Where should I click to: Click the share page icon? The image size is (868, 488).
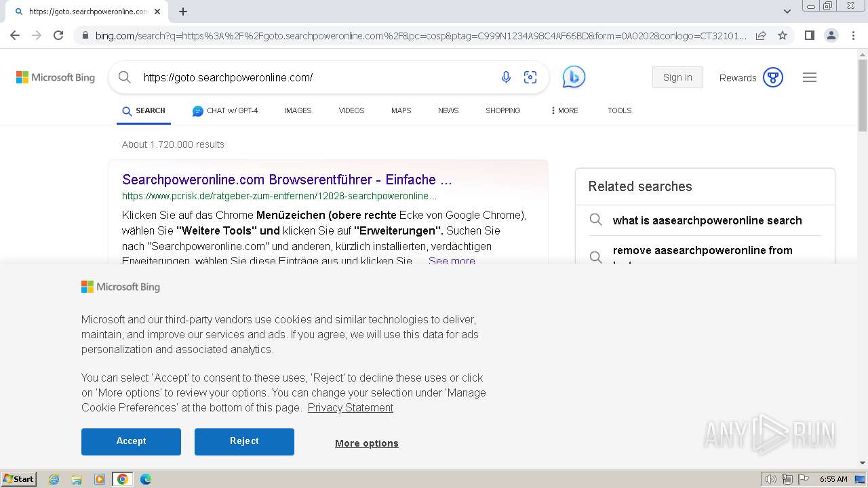761,35
